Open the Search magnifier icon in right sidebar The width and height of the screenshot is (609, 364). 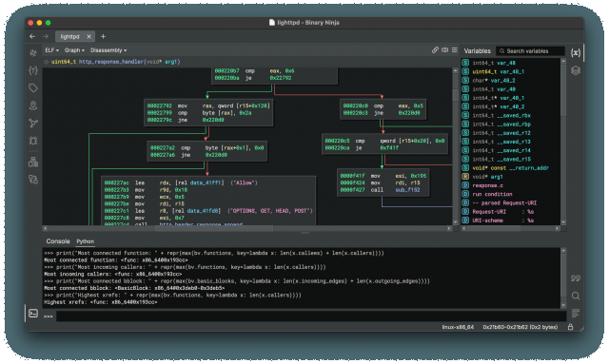[x=576, y=296]
